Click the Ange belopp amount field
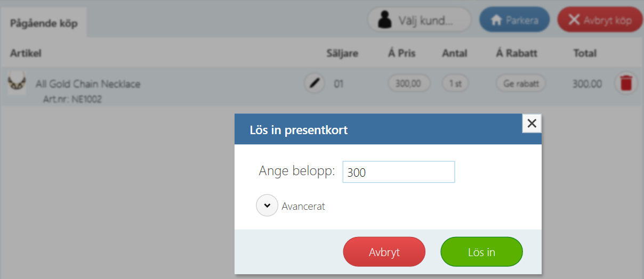The image size is (644, 279). tap(399, 172)
